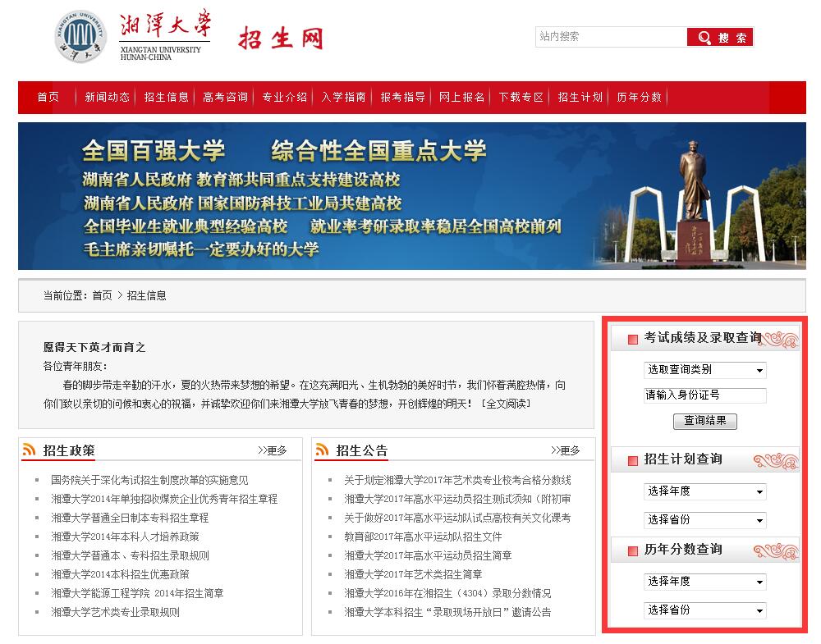The image size is (821, 644).
Task: Open 选择省份 dropdown under 招生计划查询
Action: point(704,520)
